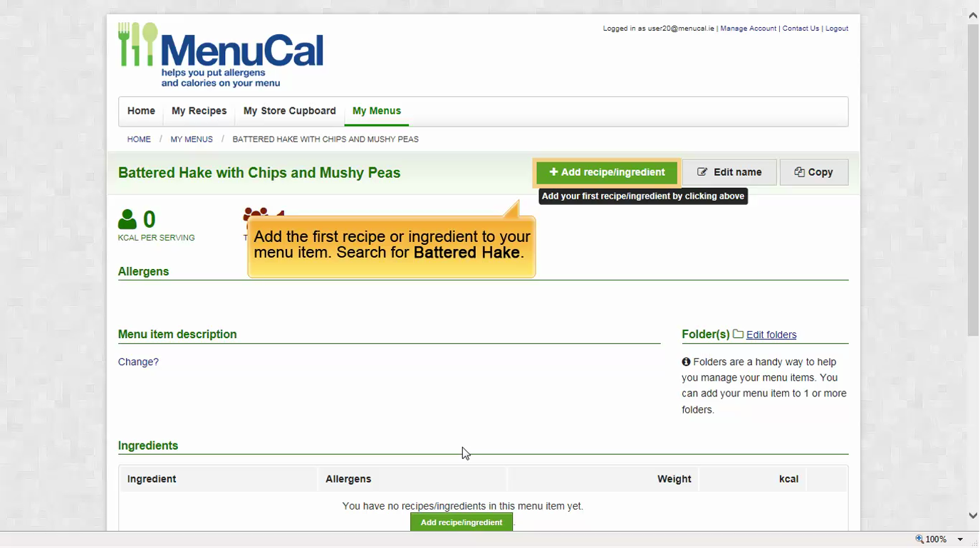Viewport: 980px width, 548px height.
Task: Click the green Add recipe/ingredient button below the table
Action: click(462, 522)
